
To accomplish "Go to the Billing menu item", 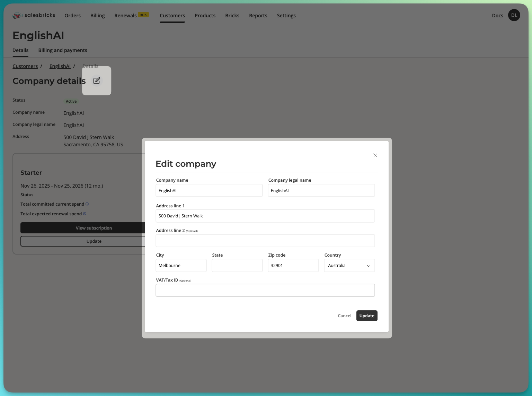I will tap(97, 16).
